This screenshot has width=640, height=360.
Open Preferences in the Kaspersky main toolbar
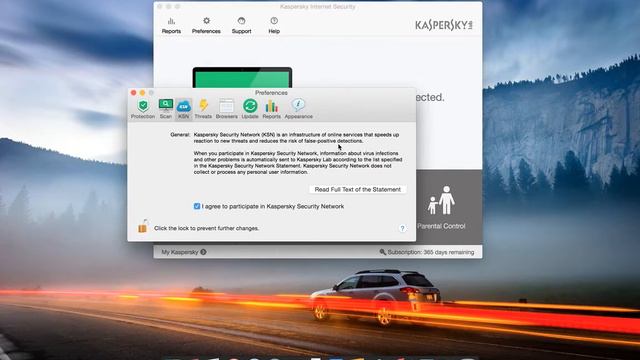(x=206, y=25)
